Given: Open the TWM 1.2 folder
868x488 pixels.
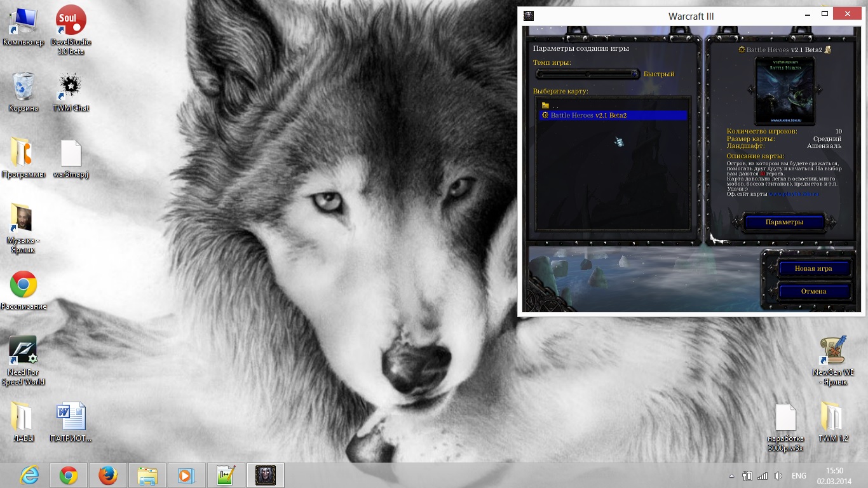Looking at the screenshot, I should click(x=832, y=417).
